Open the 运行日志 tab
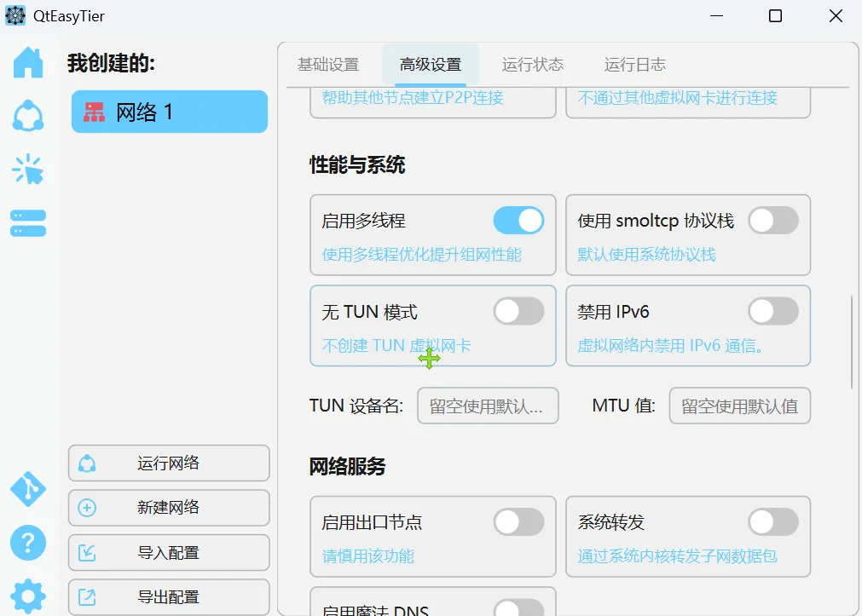The image size is (862, 616). click(x=635, y=64)
